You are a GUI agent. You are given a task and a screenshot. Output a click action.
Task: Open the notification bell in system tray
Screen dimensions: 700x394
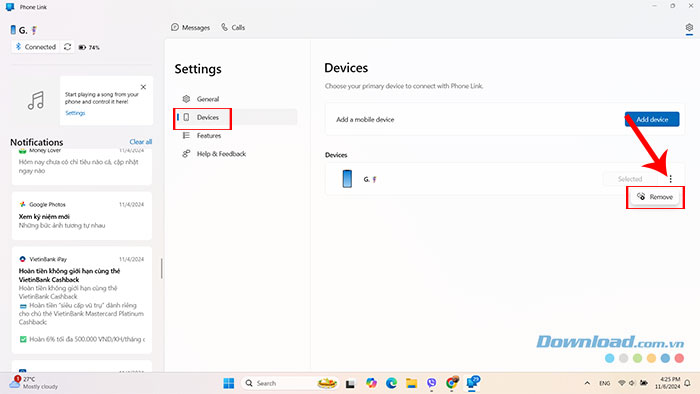point(688,383)
